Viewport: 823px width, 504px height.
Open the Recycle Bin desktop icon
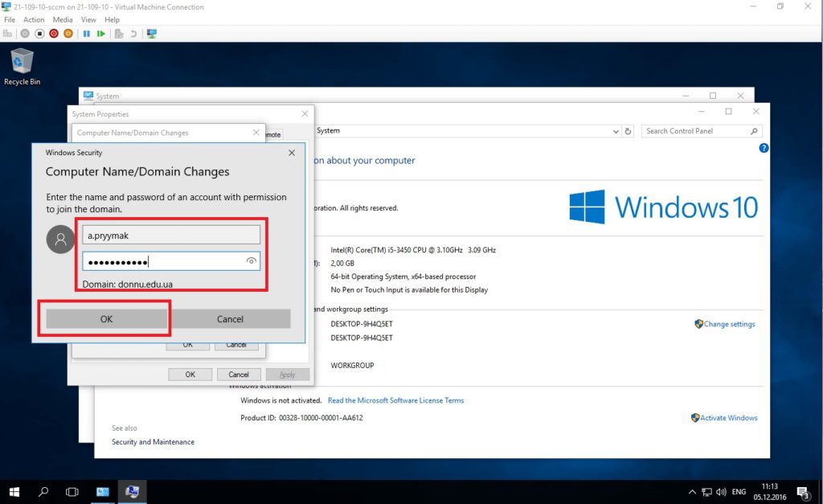coord(22,66)
